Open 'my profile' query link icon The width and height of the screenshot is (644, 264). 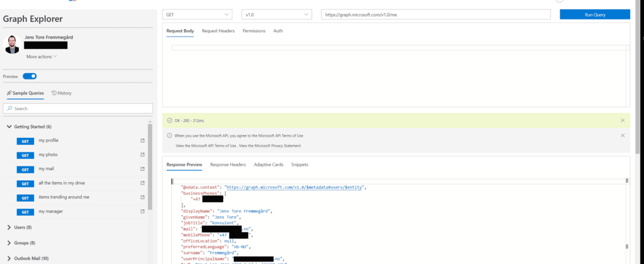[x=143, y=141]
